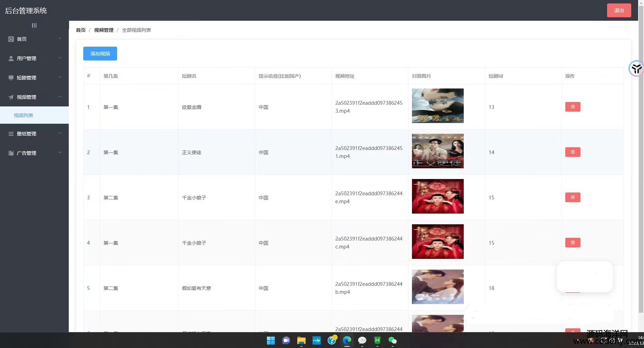This screenshot has height=348, width=644.
Task: Delete the 正义使徒 video via trash icon
Action: pyautogui.click(x=573, y=152)
